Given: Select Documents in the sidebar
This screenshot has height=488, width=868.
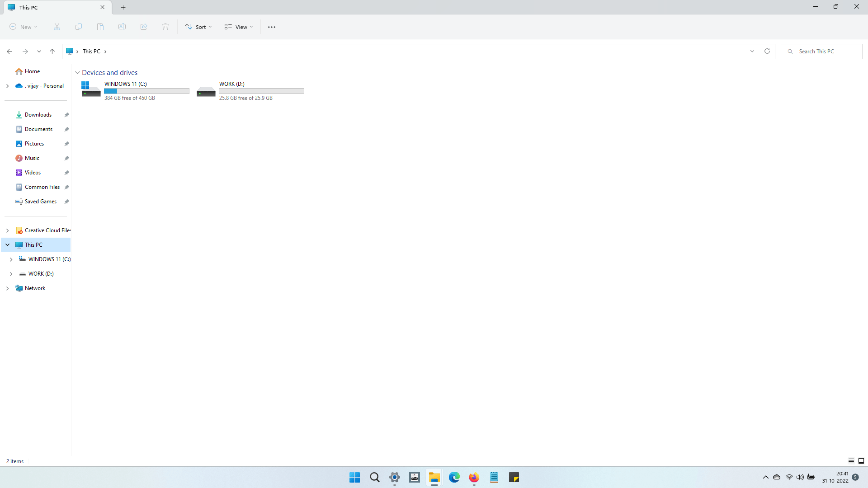Looking at the screenshot, I should 38,129.
